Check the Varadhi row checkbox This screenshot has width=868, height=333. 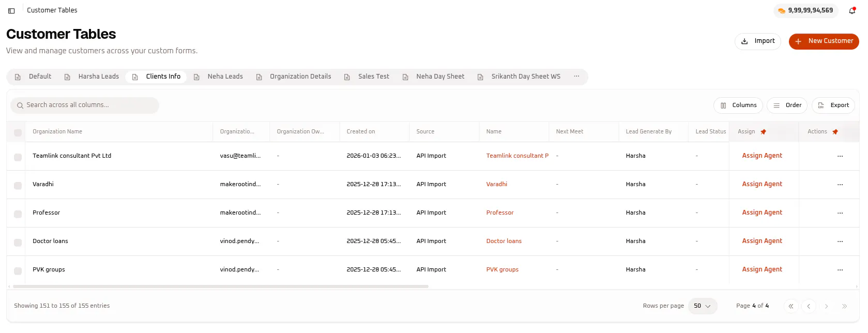[18, 186]
